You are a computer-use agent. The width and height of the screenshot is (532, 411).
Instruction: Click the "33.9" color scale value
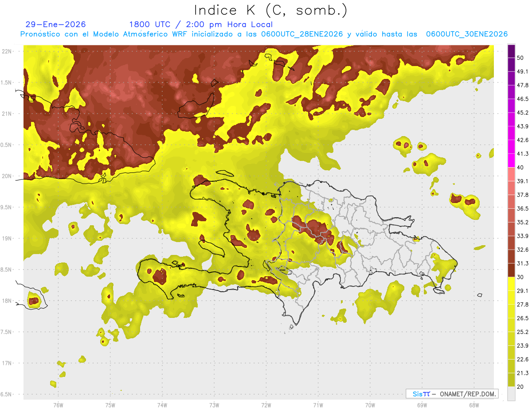click(x=523, y=236)
